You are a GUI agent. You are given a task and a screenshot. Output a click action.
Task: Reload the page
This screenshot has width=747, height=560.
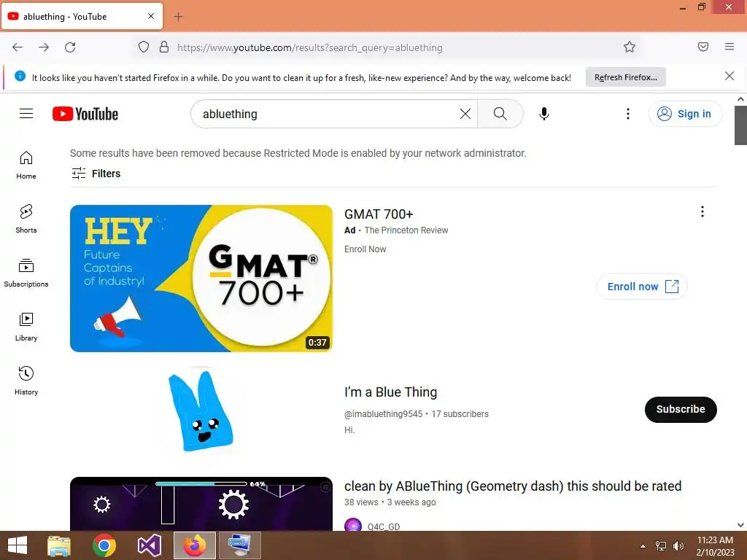[70, 47]
